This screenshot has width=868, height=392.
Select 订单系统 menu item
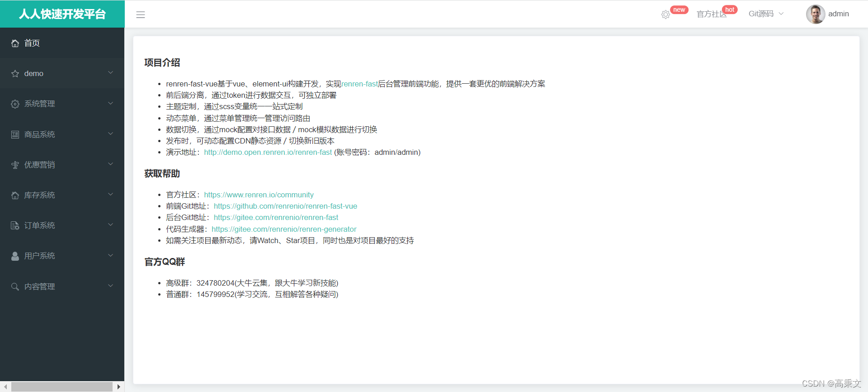(62, 225)
